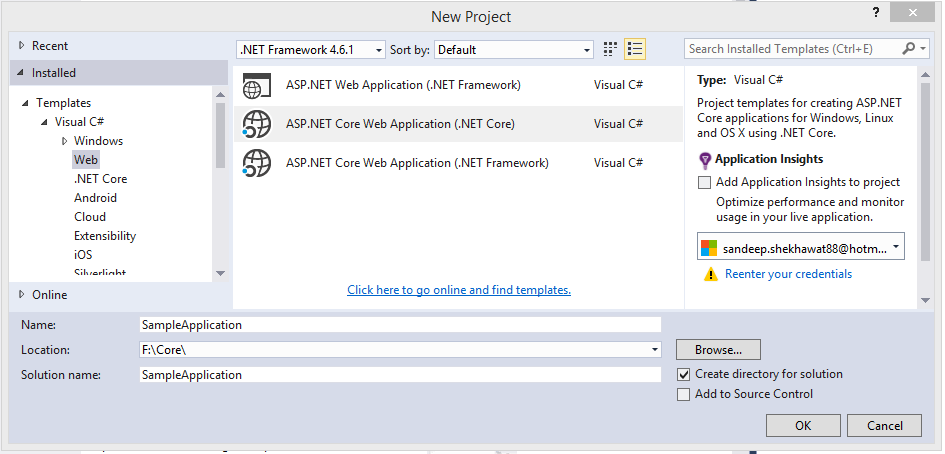Select ASP.NET Web Application (.NET Framework) row text
The image size is (945, 454).
pyautogui.click(x=403, y=85)
